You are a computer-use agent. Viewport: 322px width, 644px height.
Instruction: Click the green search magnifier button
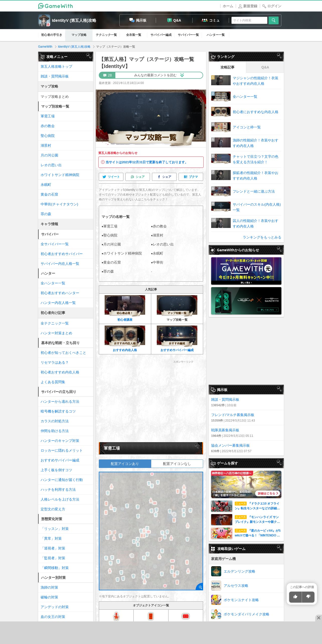tap(274, 20)
